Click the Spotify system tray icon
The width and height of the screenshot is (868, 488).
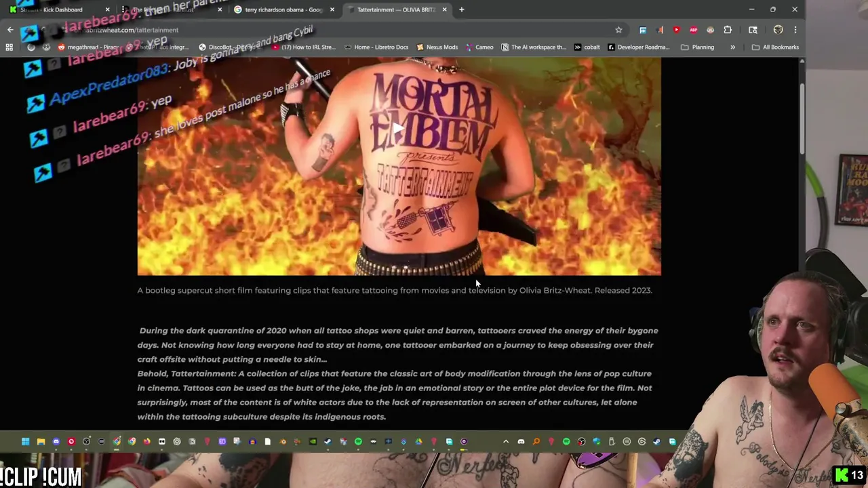point(566,442)
